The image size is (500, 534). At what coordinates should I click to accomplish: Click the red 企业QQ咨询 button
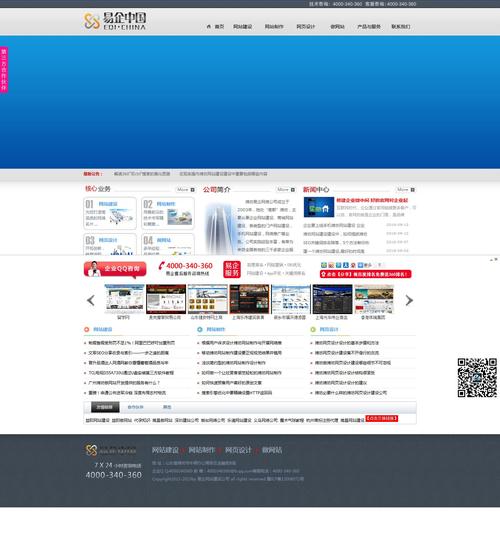(115, 269)
